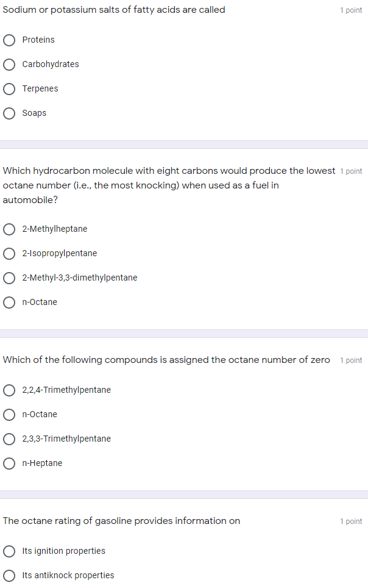Pick the 2,3,3-Trimethylpentane option
Screen dimensions: 368x588
[x=9, y=439]
